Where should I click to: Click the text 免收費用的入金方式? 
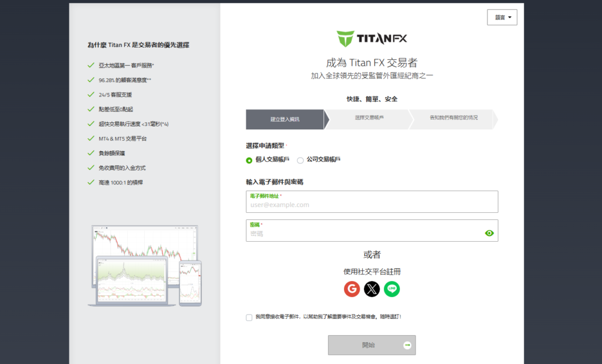(x=122, y=168)
